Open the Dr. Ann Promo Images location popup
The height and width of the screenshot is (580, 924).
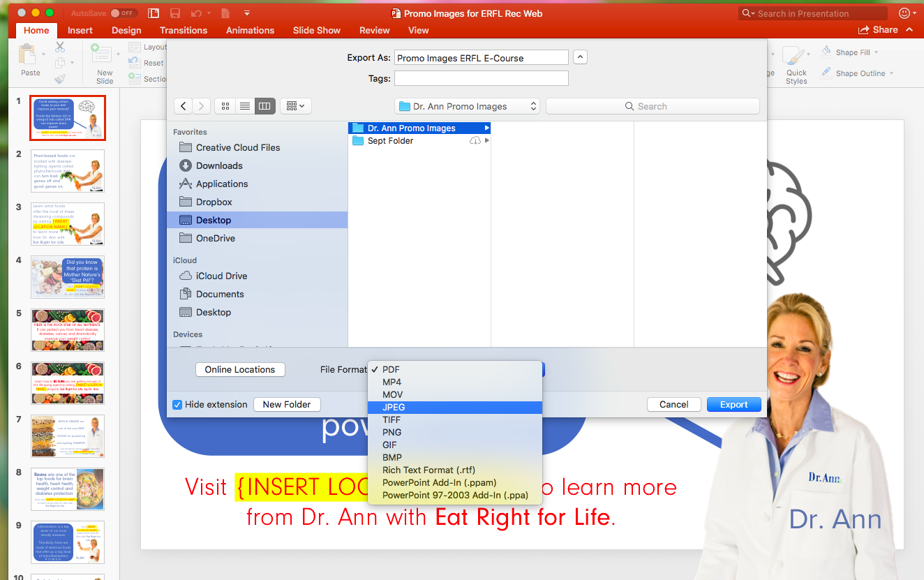467,106
